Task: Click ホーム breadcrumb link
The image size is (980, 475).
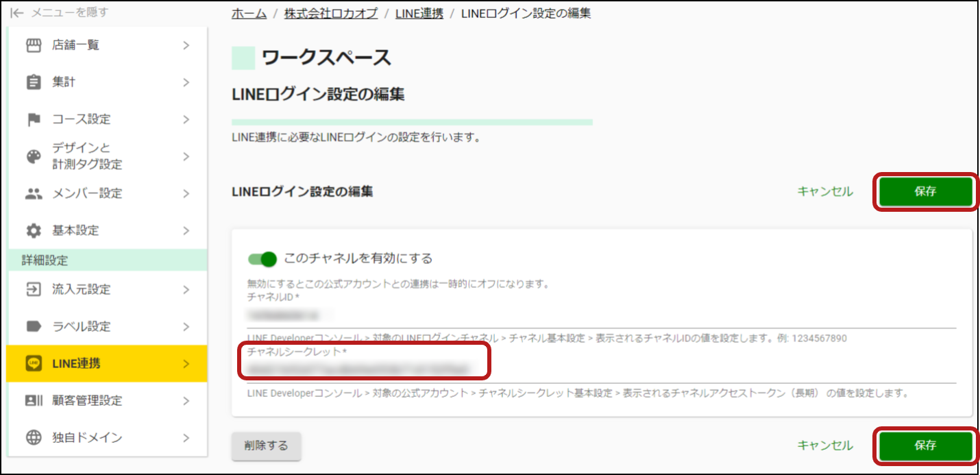Action: pyautogui.click(x=249, y=13)
